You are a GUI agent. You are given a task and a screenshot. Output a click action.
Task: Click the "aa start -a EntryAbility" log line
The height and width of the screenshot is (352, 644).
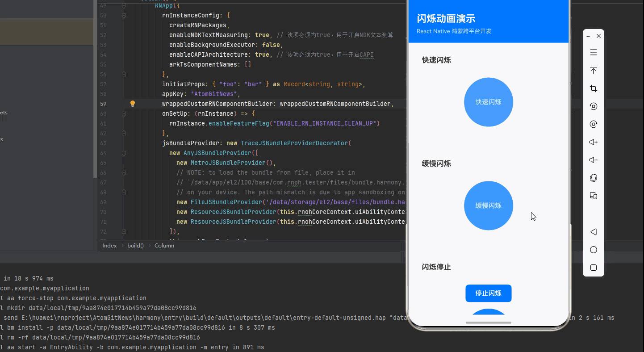(132, 347)
